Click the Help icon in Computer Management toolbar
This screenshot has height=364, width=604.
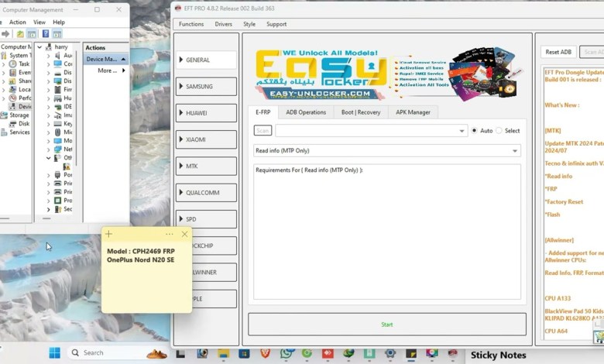[46, 34]
